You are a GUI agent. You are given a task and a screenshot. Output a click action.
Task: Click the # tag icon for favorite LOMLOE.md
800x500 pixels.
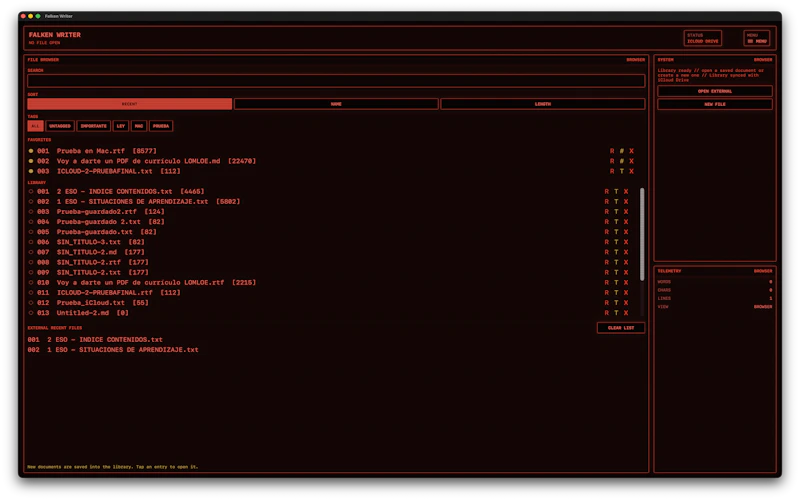coord(621,161)
